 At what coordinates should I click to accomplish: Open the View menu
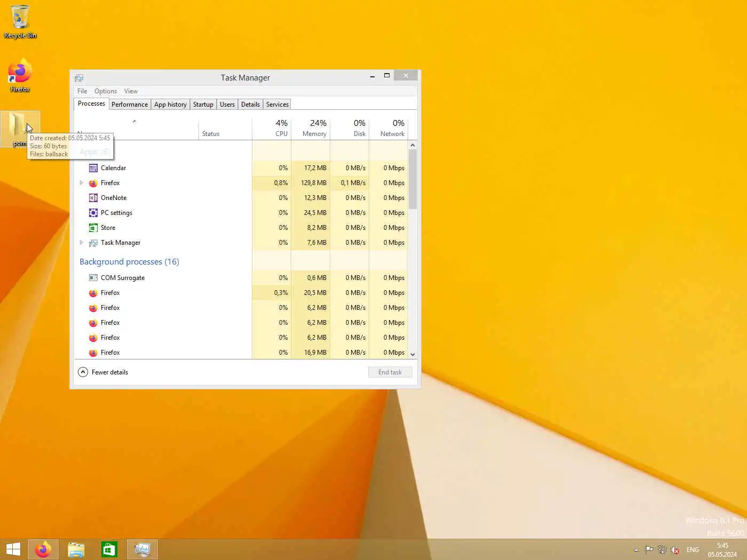(131, 91)
